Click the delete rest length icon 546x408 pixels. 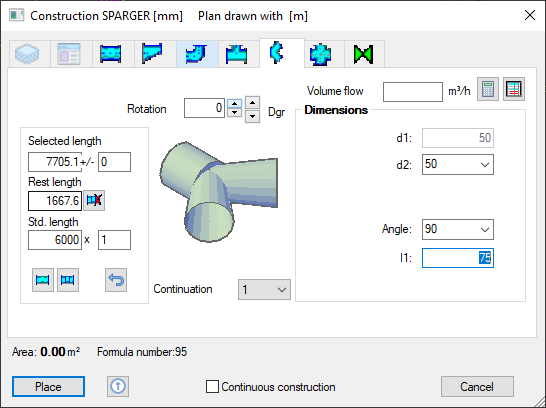point(94,201)
